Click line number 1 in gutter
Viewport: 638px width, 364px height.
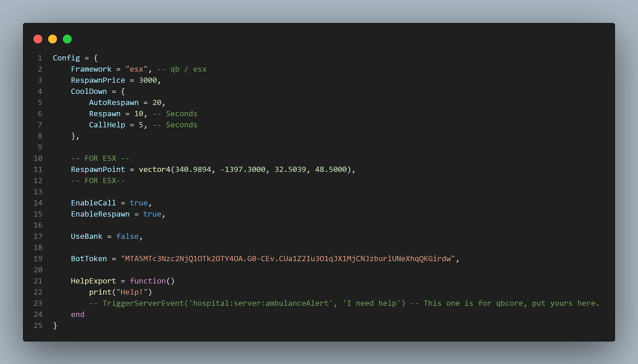click(40, 58)
